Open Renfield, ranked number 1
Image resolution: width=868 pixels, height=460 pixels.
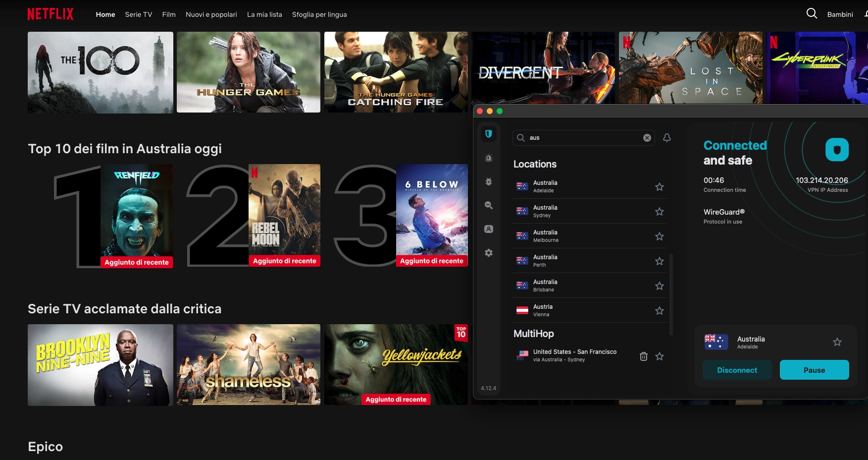click(x=137, y=216)
